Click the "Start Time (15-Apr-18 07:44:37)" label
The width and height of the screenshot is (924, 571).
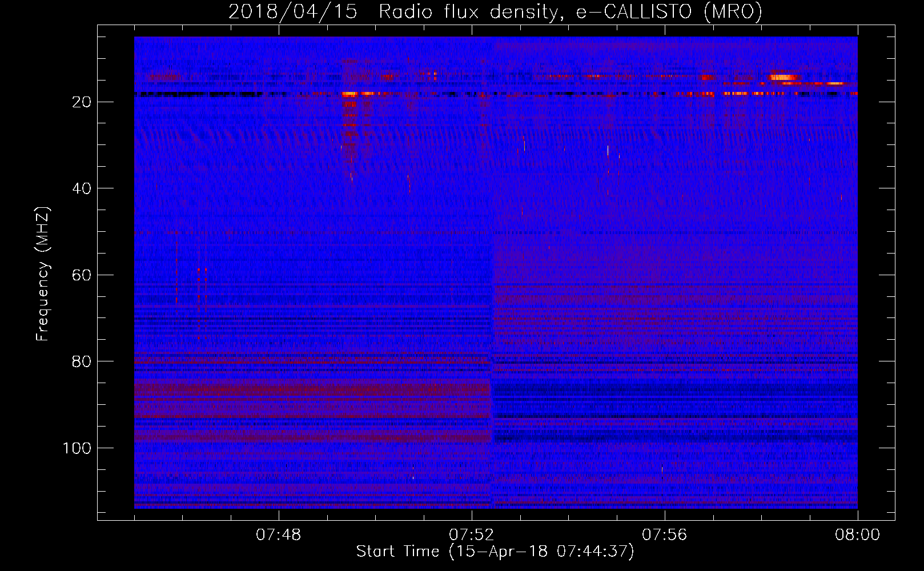tap(495, 552)
